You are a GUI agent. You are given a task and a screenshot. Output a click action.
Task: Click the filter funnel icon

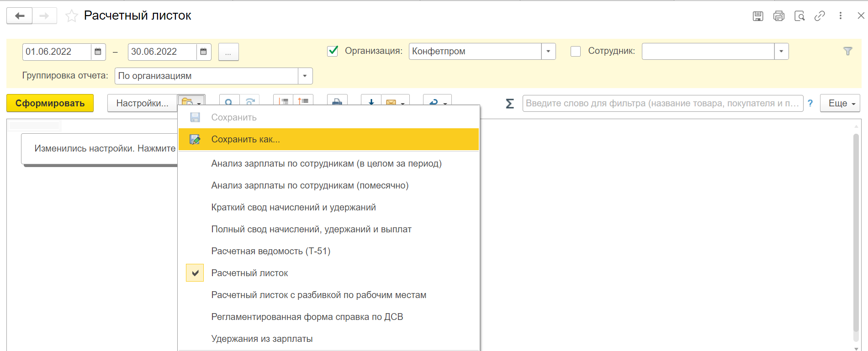pyautogui.click(x=848, y=51)
